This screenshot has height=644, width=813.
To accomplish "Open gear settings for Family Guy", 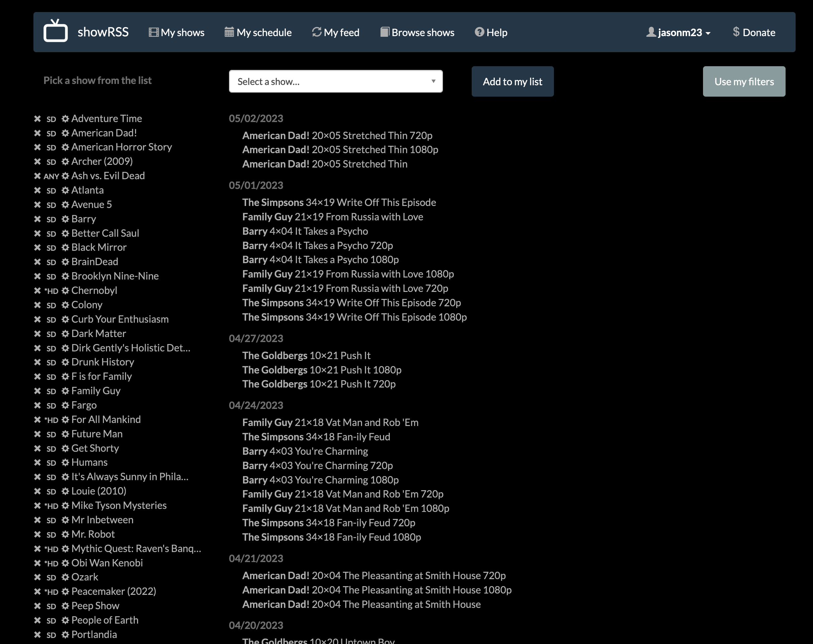I will click(x=65, y=391).
